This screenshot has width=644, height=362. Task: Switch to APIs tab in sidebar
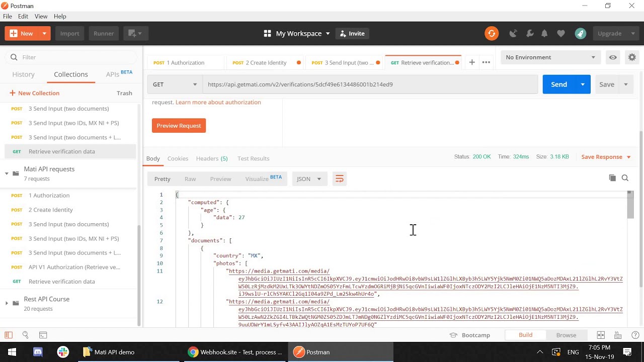[119, 74]
